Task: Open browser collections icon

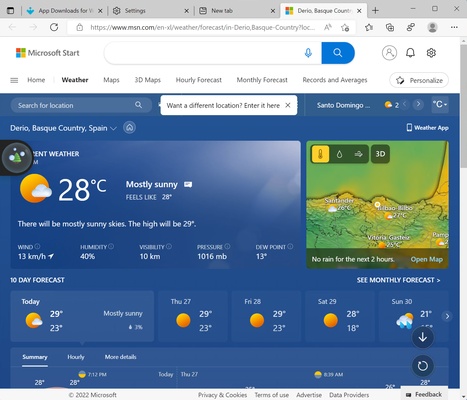Action: coord(390,27)
